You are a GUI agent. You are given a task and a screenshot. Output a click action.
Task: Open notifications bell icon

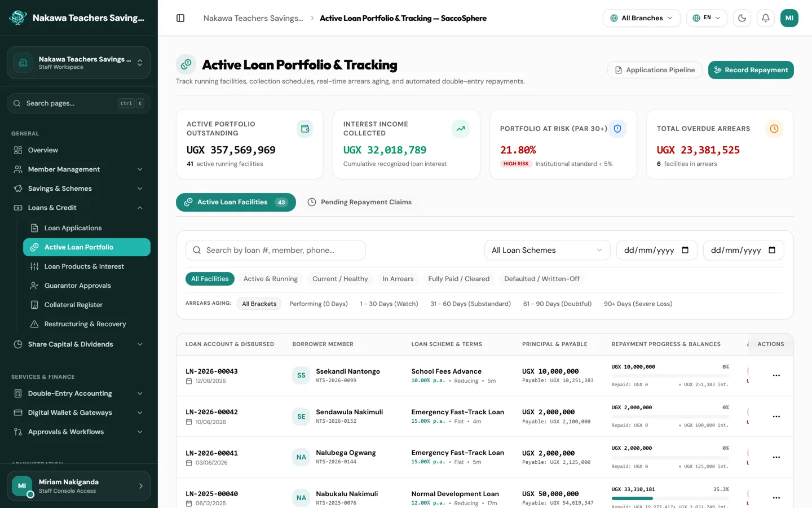pyautogui.click(x=766, y=18)
